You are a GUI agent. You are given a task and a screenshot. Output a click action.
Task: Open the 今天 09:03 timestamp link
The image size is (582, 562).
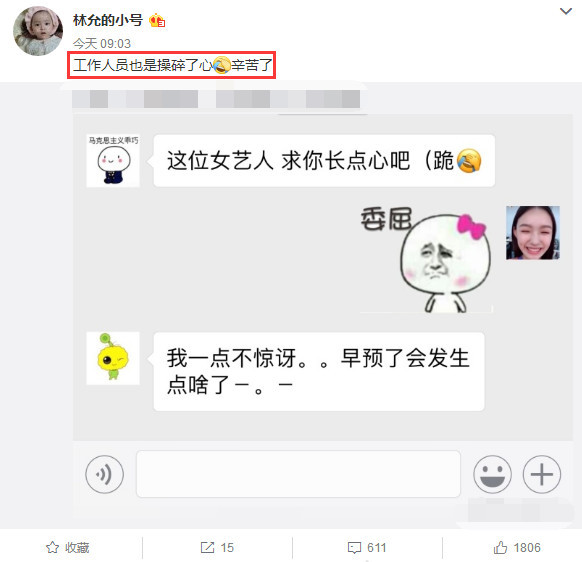pos(102,44)
